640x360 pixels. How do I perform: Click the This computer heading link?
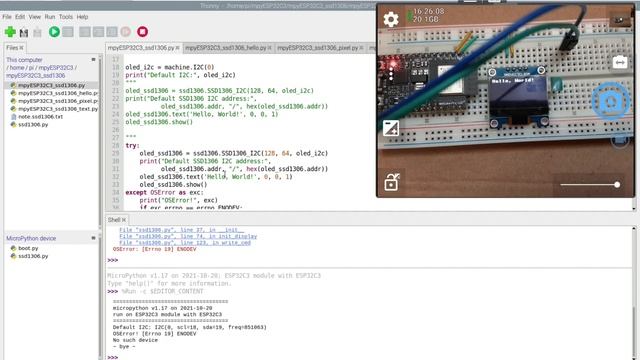click(x=24, y=60)
